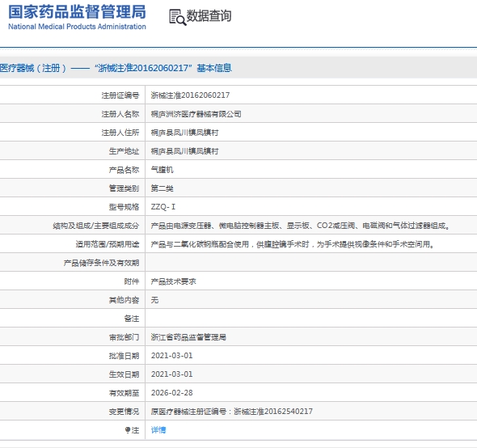Select registrant name 桐庐洲济医疗器械有限公司
This screenshot has width=477, height=448.
tap(196, 114)
